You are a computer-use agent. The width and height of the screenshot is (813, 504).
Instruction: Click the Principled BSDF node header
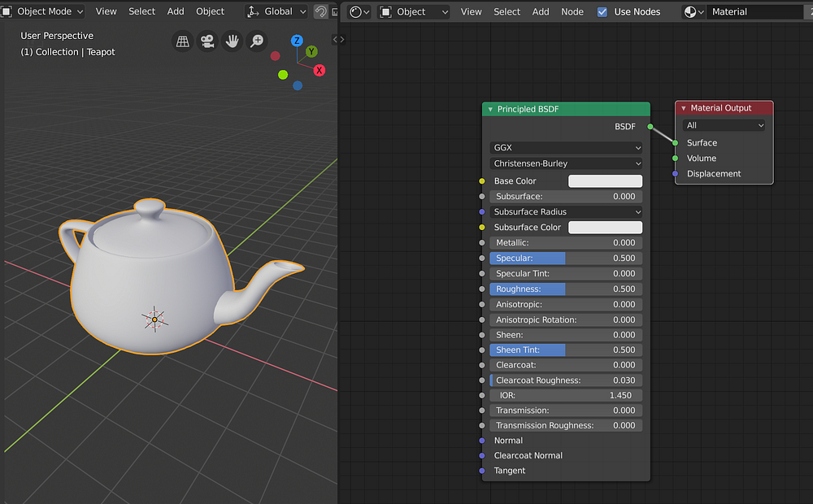566,110
